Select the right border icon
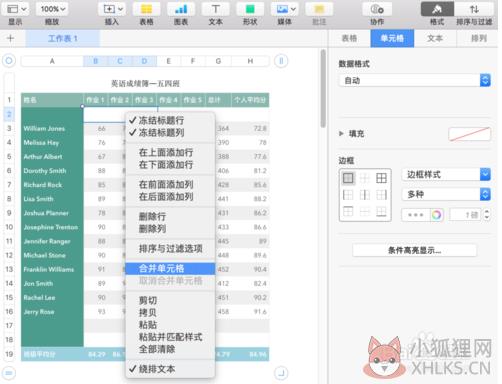Viewport: 502px width, 384px height. coord(381,195)
